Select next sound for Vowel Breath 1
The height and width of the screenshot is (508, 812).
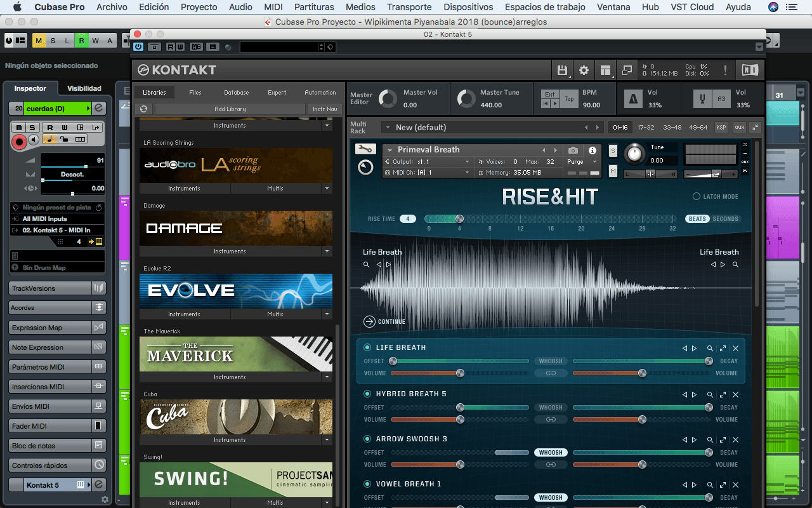pos(694,485)
